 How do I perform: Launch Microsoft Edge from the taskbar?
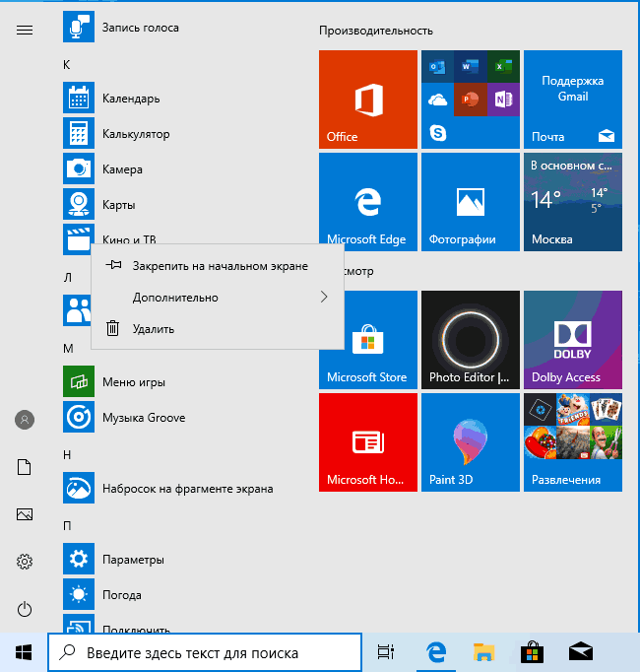tap(436, 652)
